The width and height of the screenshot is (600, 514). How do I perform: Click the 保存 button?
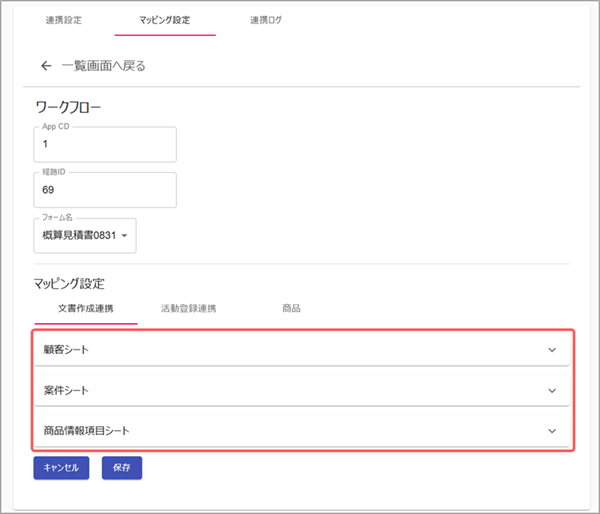click(122, 467)
